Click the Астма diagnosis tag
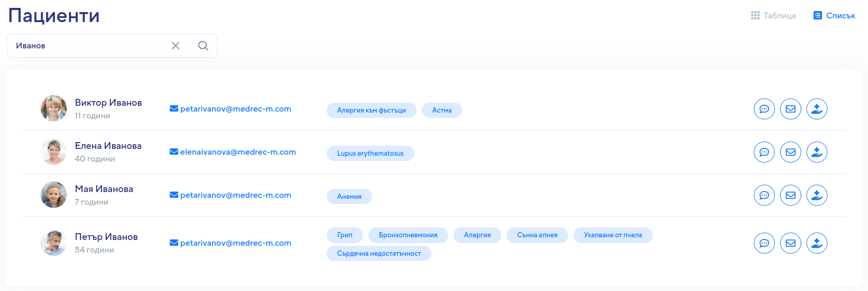This screenshot has width=868, height=291. tap(442, 110)
